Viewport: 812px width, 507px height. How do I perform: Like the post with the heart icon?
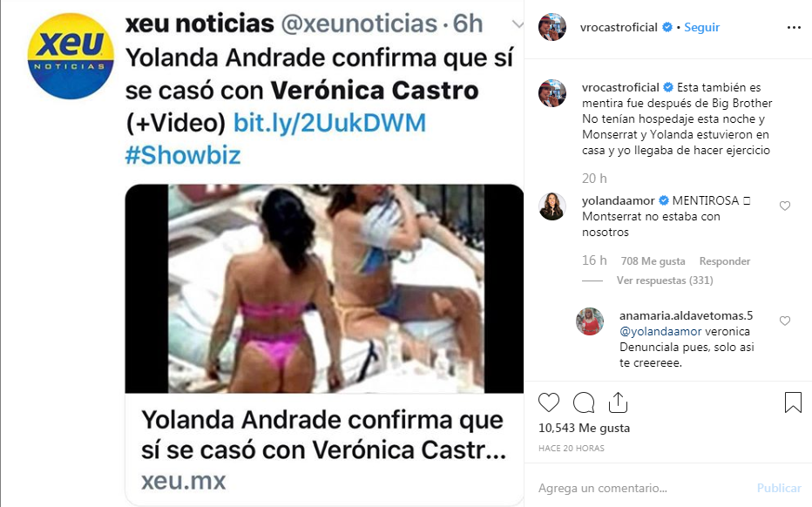pos(549,402)
